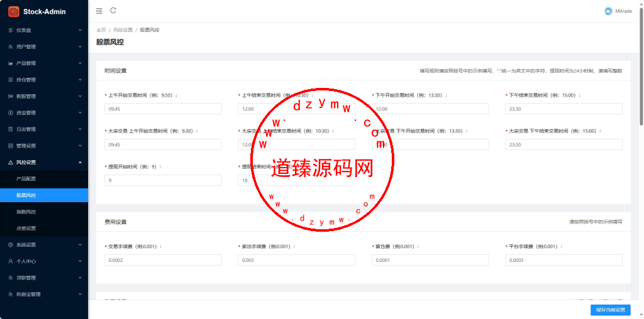Collapse the sidebar with the fold icon

coord(99,11)
